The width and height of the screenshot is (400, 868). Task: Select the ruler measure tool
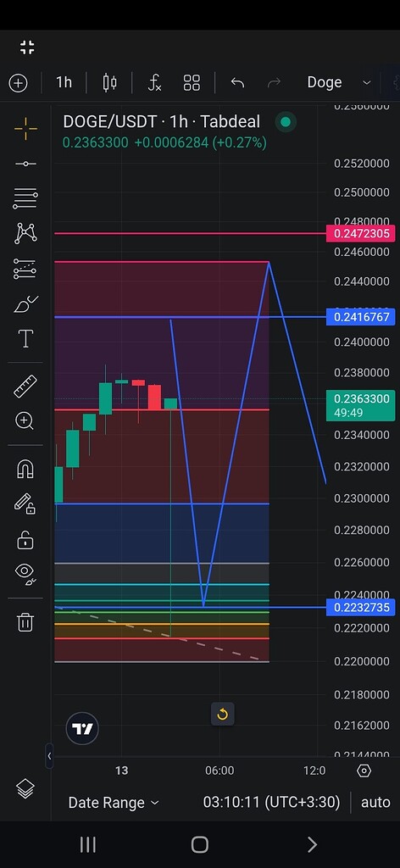click(25, 386)
